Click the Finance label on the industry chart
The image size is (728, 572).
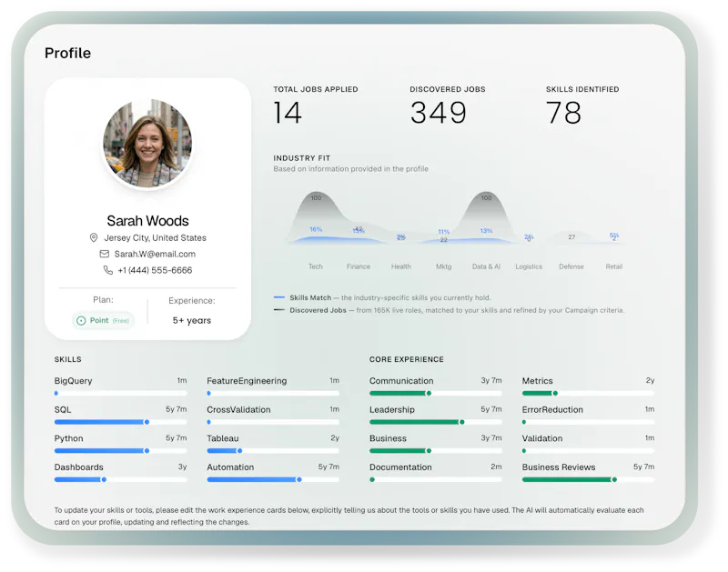point(359,266)
